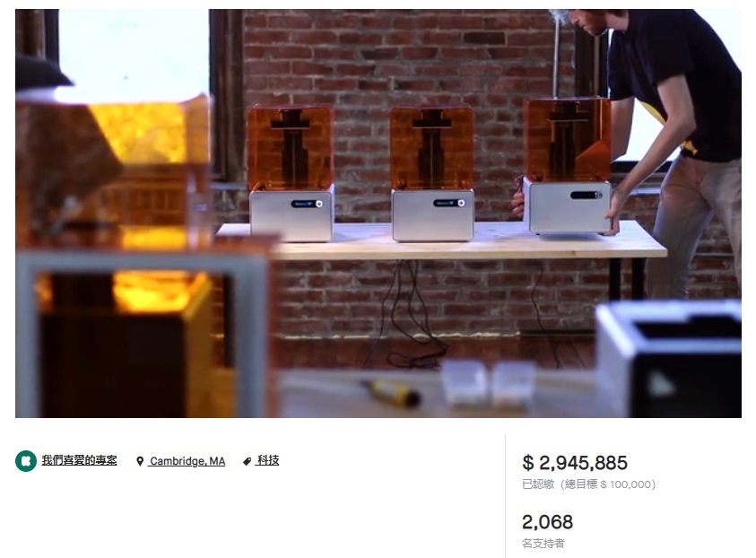756x558 pixels.
Task: Click the middle orange printer on the table
Action: pyautogui.click(x=432, y=174)
